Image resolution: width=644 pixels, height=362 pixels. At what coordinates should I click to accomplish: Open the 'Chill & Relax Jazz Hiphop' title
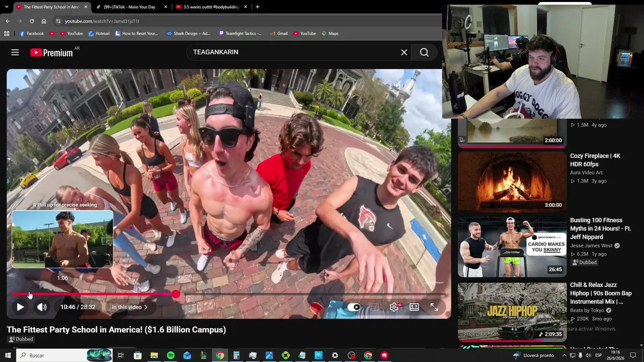[601, 293]
